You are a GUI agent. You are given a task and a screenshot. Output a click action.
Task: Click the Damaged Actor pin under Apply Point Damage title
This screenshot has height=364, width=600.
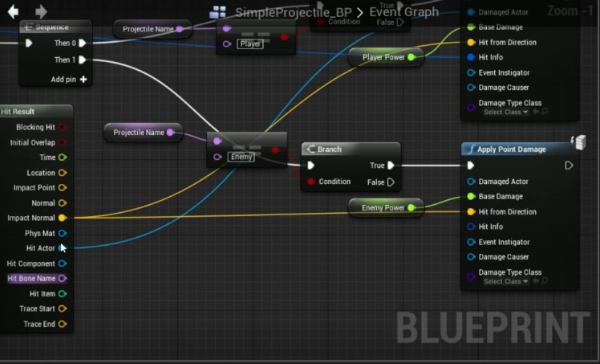tap(471, 181)
